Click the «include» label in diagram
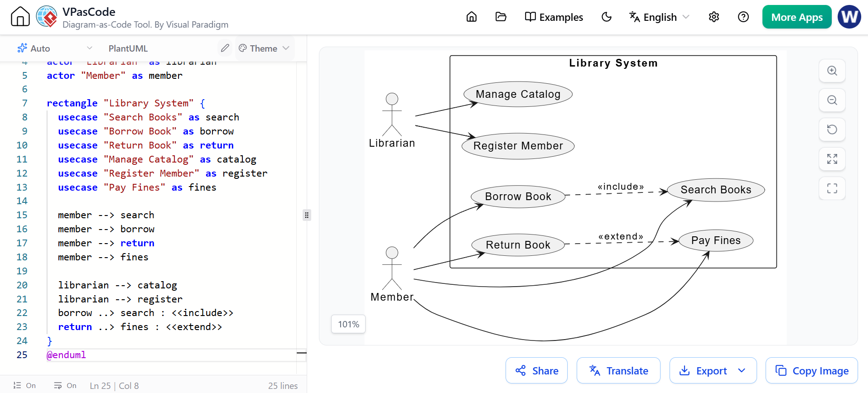The width and height of the screenshot is (868, 393). click(621, 187)
